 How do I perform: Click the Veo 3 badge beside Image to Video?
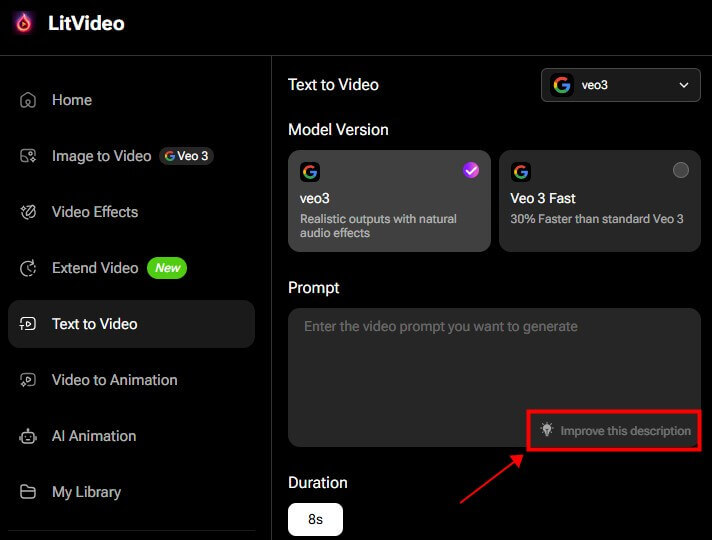[x=186, y=156]
